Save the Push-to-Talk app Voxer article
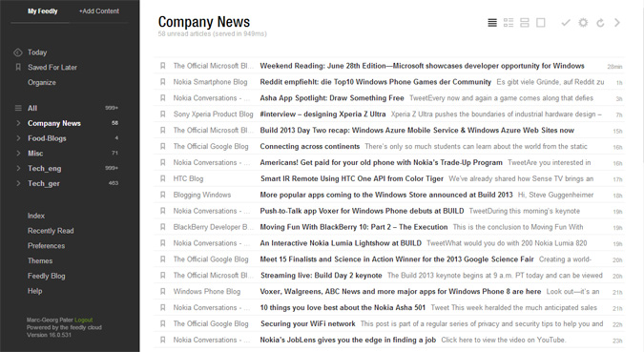The width and height of the screenshot is (644, 352). coord(162,211)
